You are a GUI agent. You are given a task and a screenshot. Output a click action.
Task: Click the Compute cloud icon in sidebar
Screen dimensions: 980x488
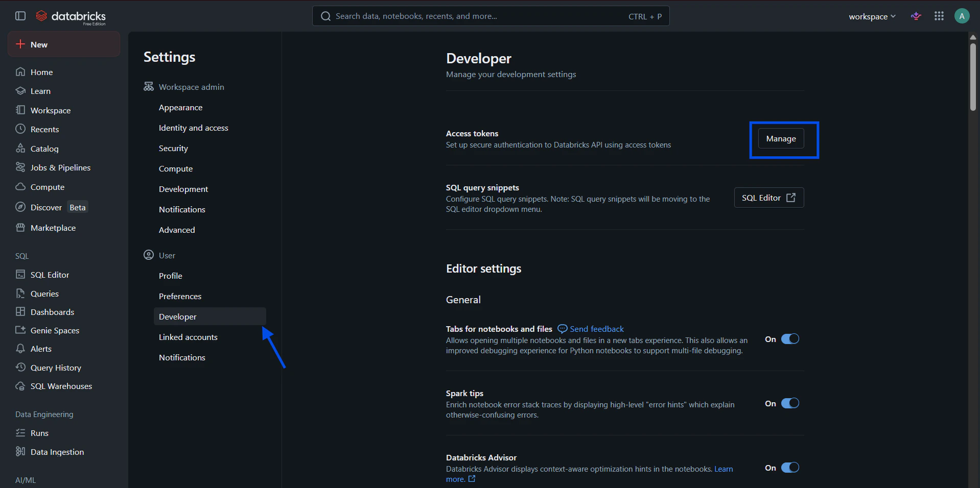[x=20, y=187]
